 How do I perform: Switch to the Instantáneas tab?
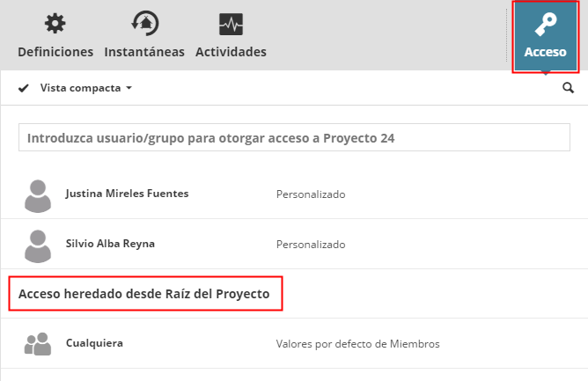click(144, 52)
